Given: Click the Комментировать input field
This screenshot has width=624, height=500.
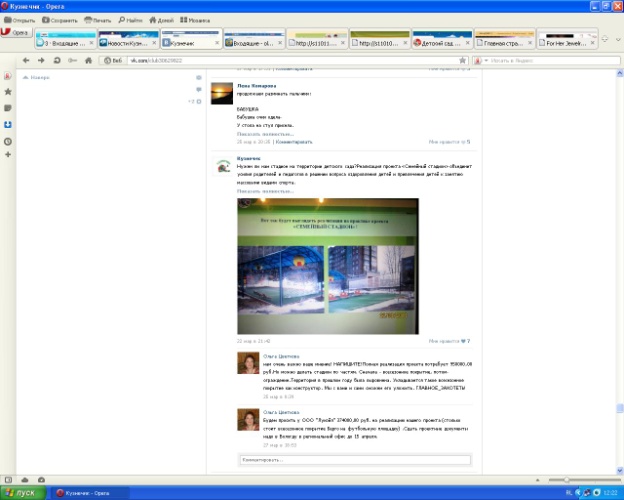Looking at the screenshot, I should tap(355, 460).
